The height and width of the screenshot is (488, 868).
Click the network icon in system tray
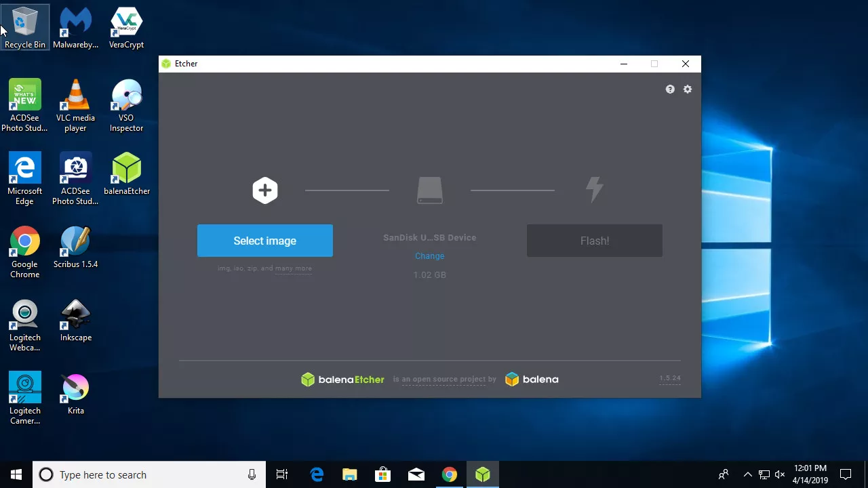(x=764, y=474)
